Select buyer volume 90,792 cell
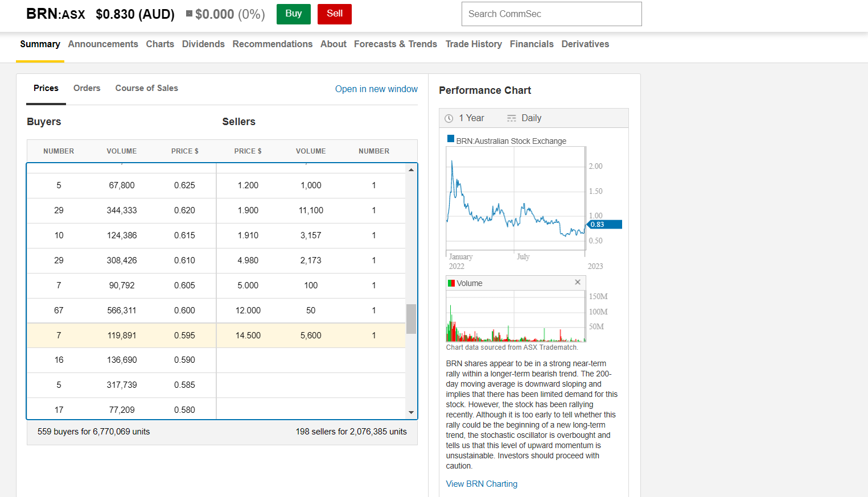868x497 pixels. 122,285
